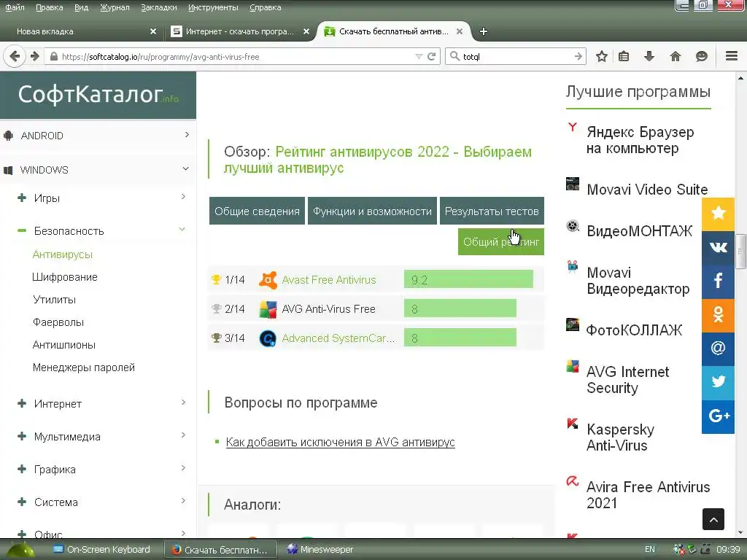Open the Менеджеры паролей sidebar link
The image size is (747, 560).
point(84,367)
